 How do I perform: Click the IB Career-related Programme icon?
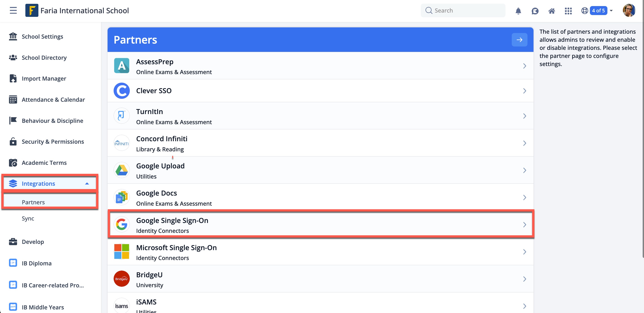pos(13,285)
